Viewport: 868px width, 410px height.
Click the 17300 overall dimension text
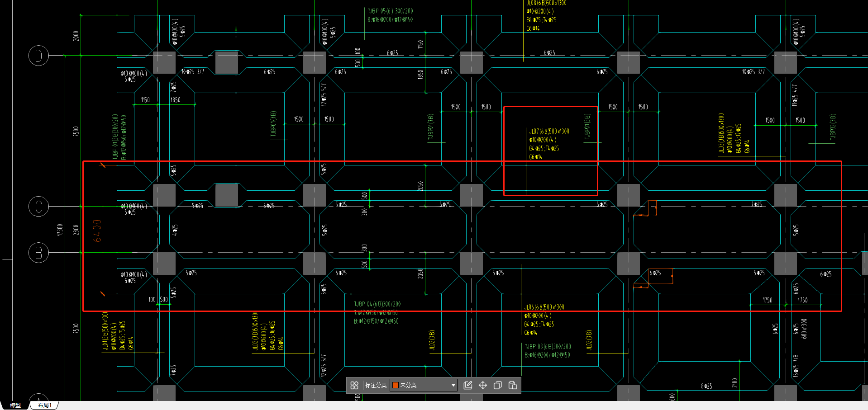point(60,230)
